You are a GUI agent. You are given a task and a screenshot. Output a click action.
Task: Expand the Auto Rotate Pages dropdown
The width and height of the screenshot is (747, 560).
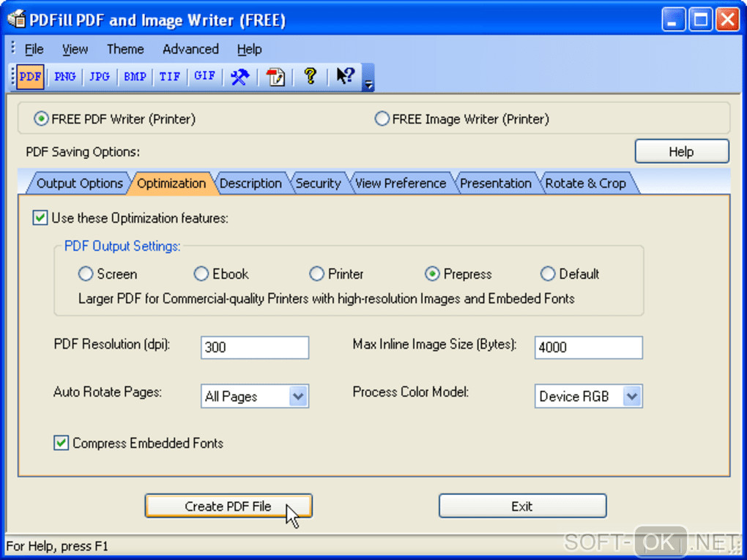[x=298, y=396]
